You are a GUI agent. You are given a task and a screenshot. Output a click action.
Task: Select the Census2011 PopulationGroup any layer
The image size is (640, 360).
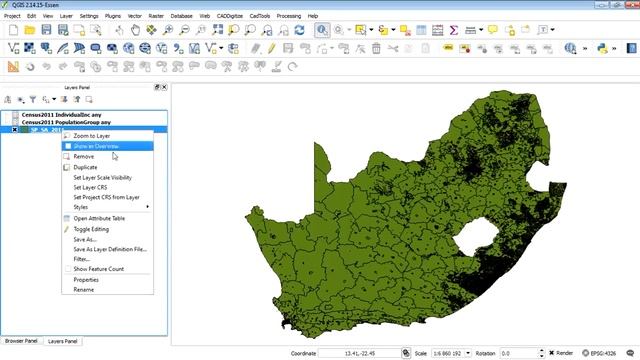(66, 122)
